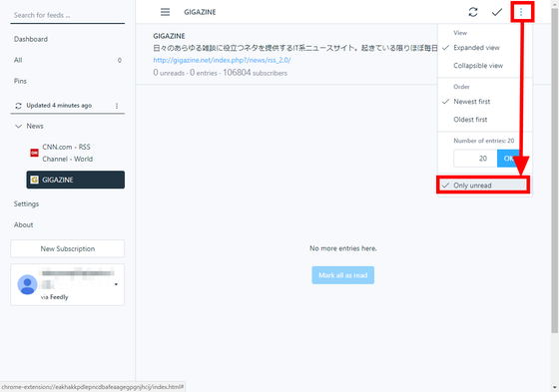Collapse the News category chevron
The width and height of the screenshot is (559, 392).
tap(18, 126)
